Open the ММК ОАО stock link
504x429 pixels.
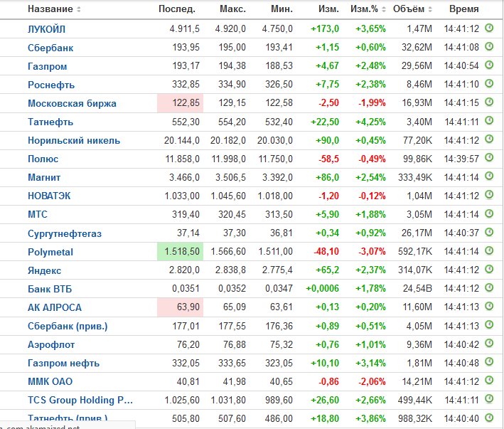pyautogui.click(x=50, y=382)
